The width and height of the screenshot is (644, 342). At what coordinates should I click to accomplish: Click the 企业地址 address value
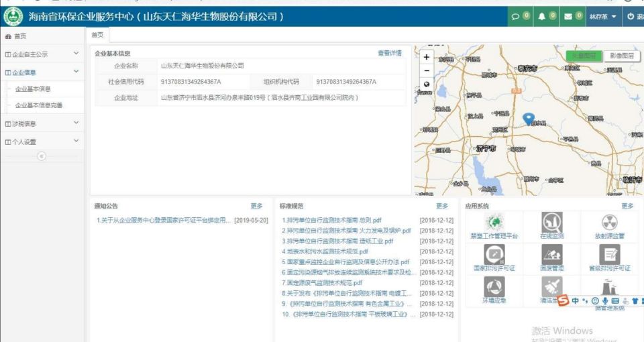[260, 98]
